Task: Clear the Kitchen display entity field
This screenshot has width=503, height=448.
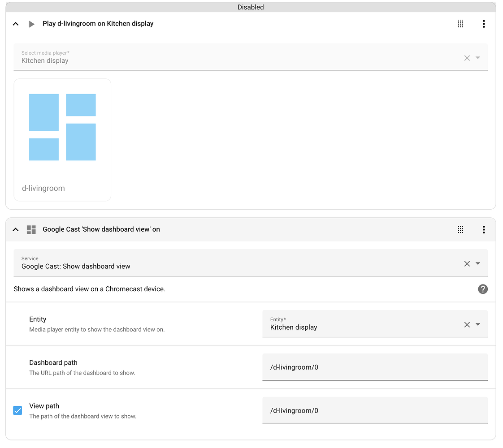Action: (467, 324)
